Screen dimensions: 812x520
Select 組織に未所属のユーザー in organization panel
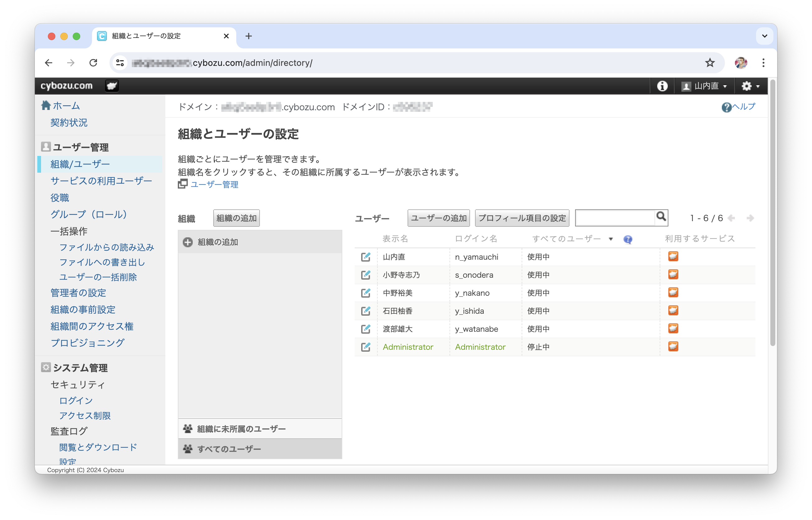[x=260, y=429]
